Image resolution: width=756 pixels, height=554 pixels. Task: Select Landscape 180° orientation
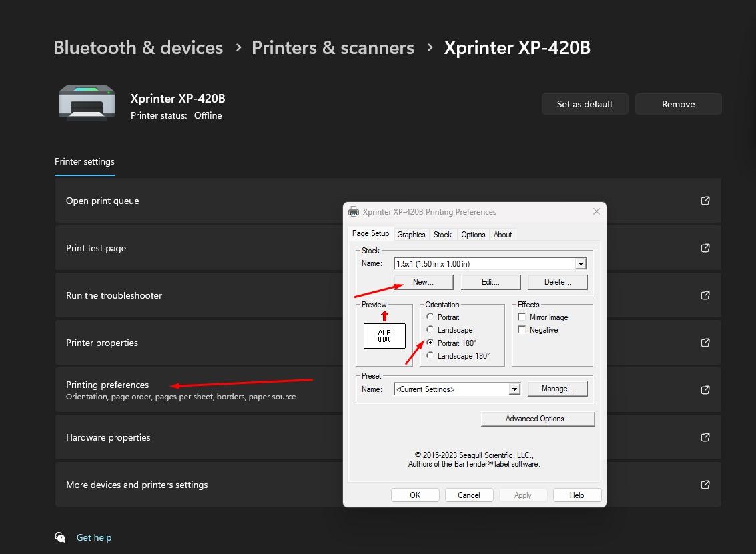click(430, 355)
